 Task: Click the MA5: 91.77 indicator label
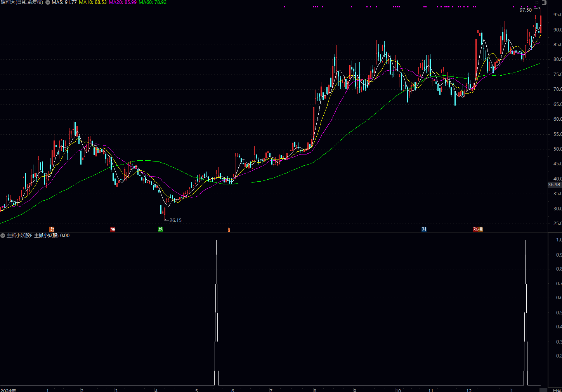[64, 2]
